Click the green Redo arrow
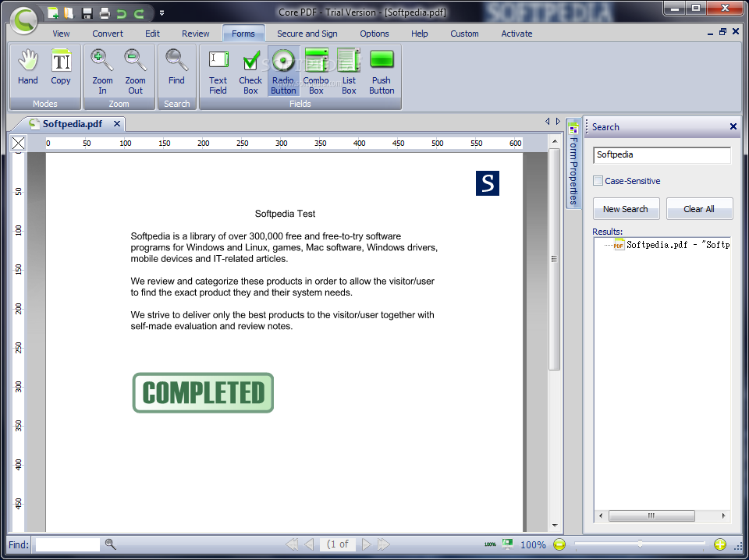The image size is (749, 560). pos(139,14)
